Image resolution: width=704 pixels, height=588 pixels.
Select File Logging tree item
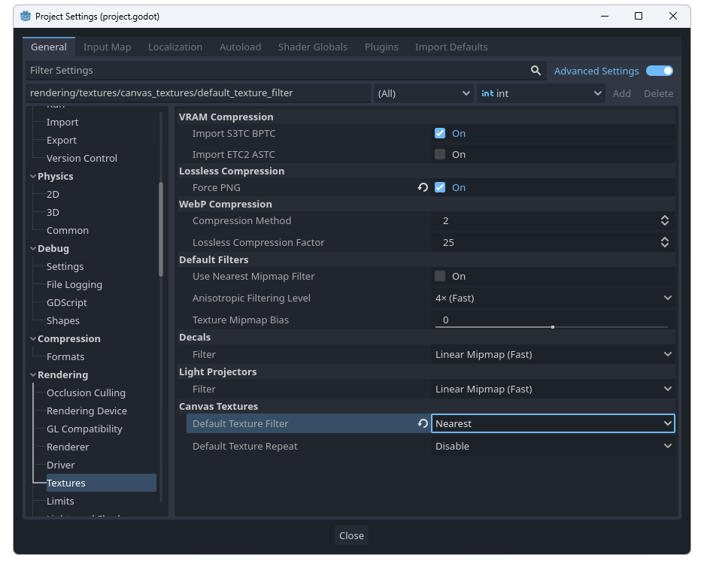point(74,284)
